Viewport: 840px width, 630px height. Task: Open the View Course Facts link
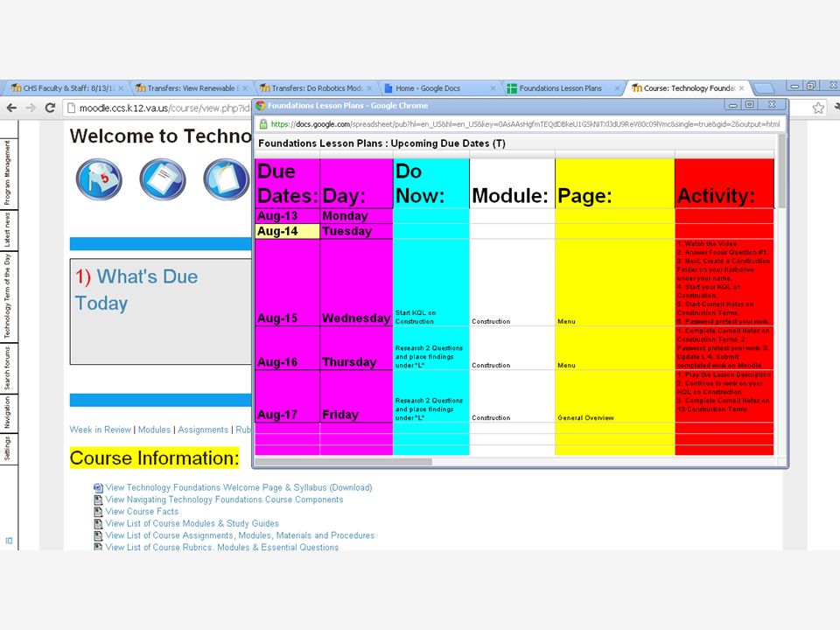pyautogui.click(x=142, y=512)
